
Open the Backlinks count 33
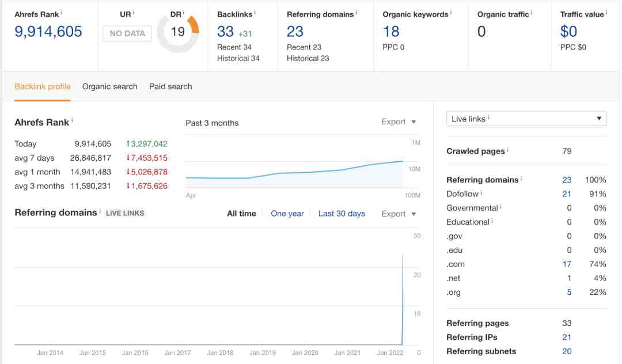point(225,31)
